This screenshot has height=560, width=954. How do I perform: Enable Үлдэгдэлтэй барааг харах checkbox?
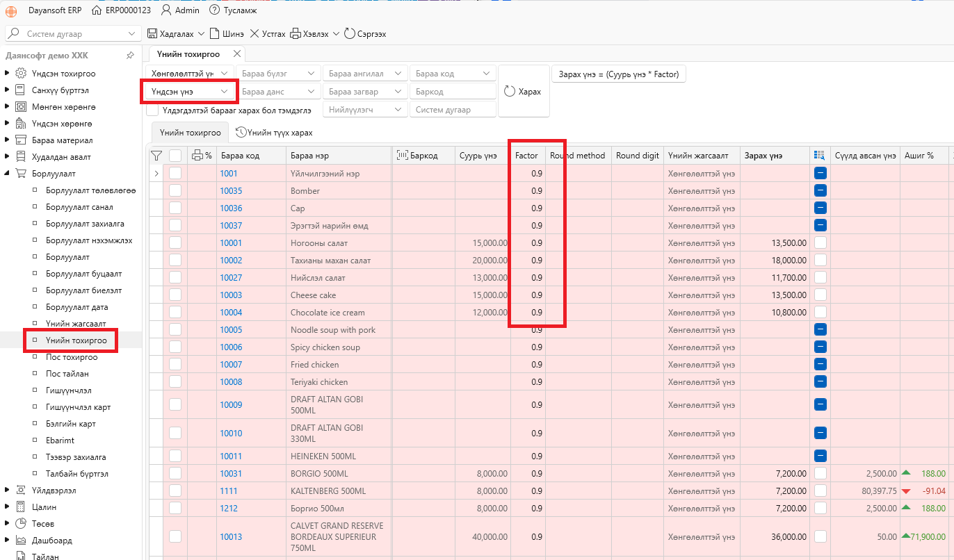[x=152, y=110]
